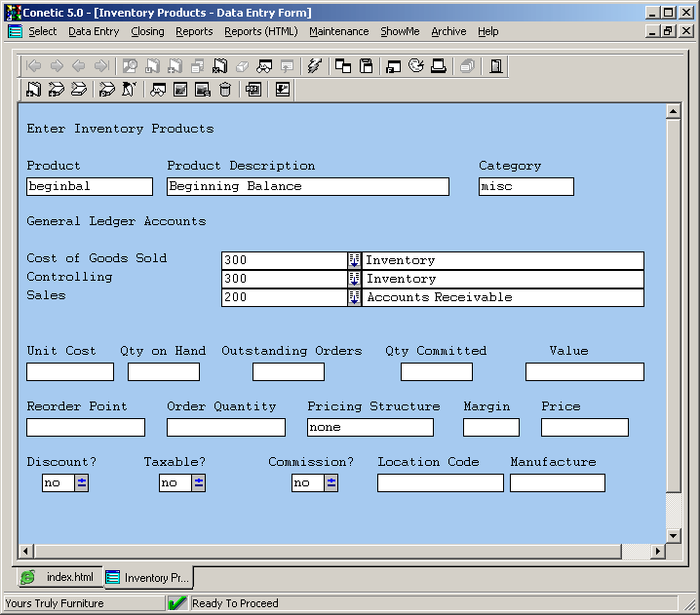Open the Cost of Goods Sold account dropdown
Screen dimensions: 700x615
(354, 260)
